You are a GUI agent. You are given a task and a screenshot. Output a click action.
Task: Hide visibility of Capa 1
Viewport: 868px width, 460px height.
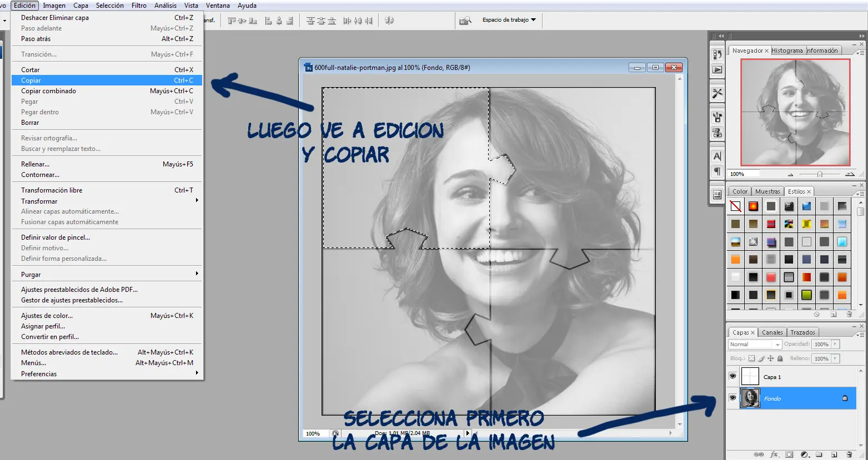pos(732,376)
